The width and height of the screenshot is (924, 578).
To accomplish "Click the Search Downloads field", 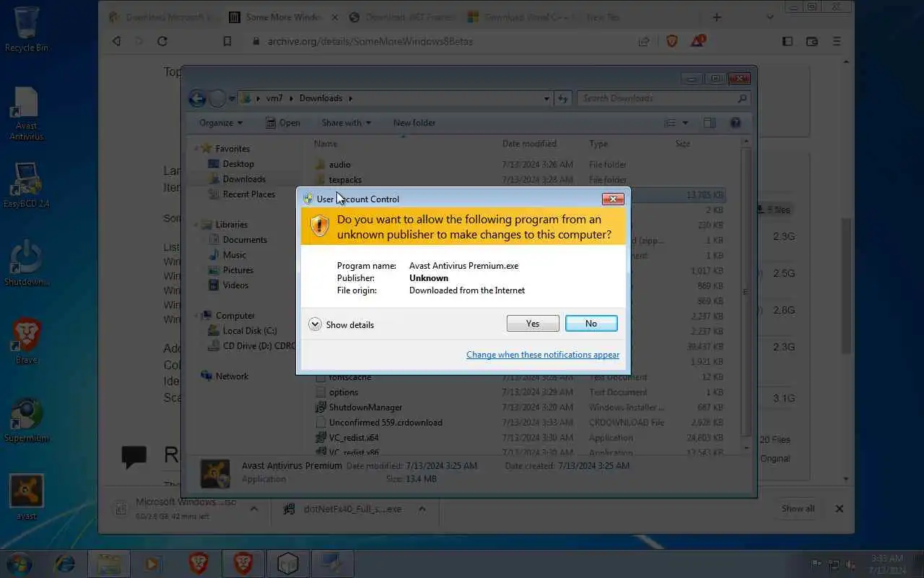I will [x=663, y=98].
